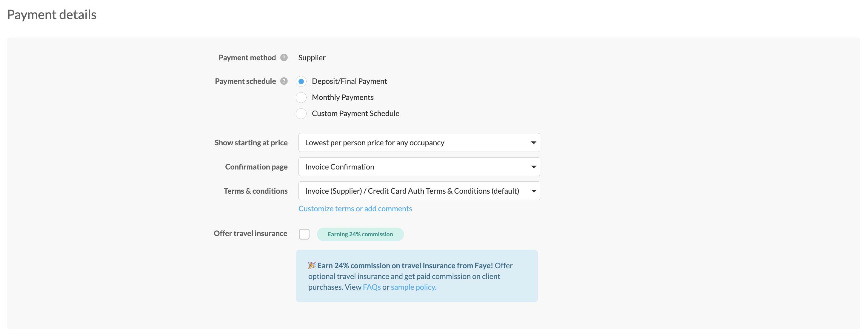Select Deposit/Final Payment radio button
The height and width of the screenshot is (336, 868).
click(x=301, y=81)
